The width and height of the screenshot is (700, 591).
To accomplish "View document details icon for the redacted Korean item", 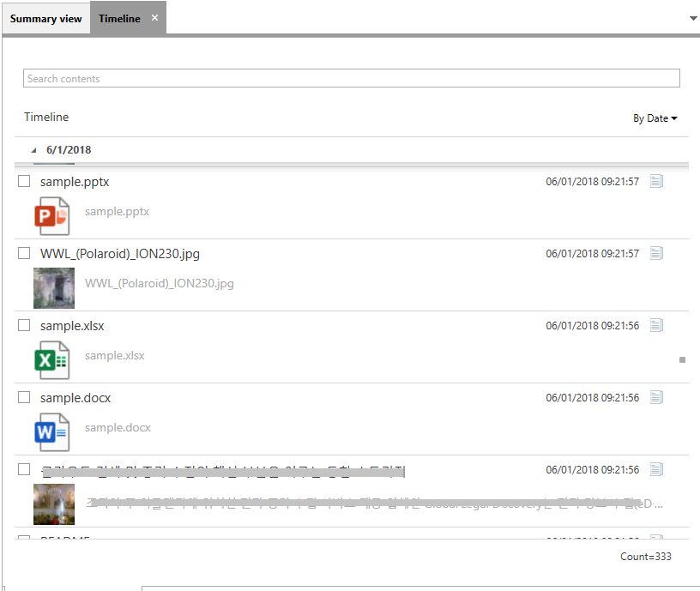I will [656, 469].
